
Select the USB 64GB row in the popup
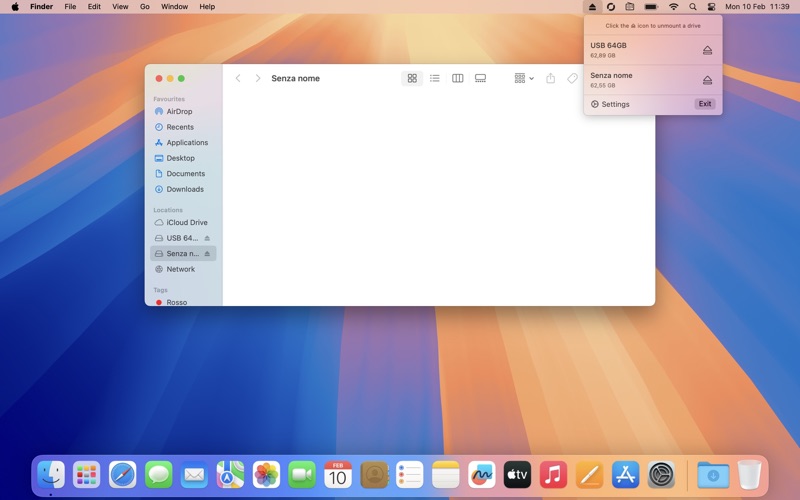[x=653, y=50]
